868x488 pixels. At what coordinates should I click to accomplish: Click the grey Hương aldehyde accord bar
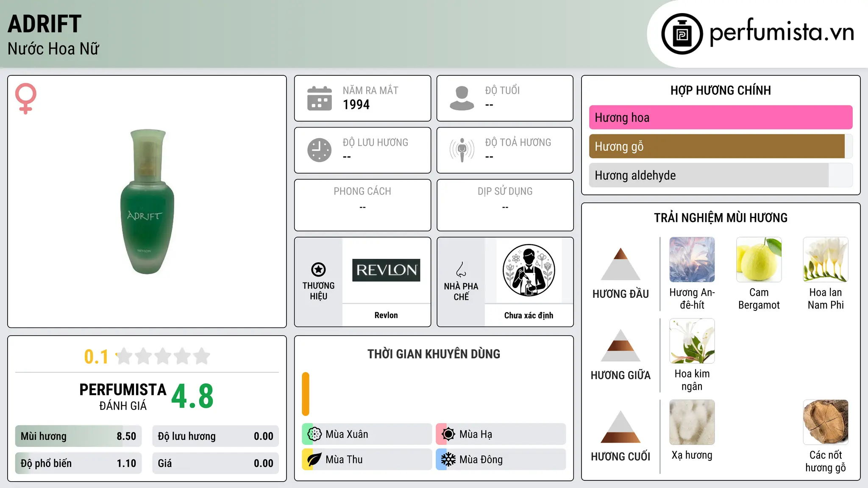click(721, 175)
